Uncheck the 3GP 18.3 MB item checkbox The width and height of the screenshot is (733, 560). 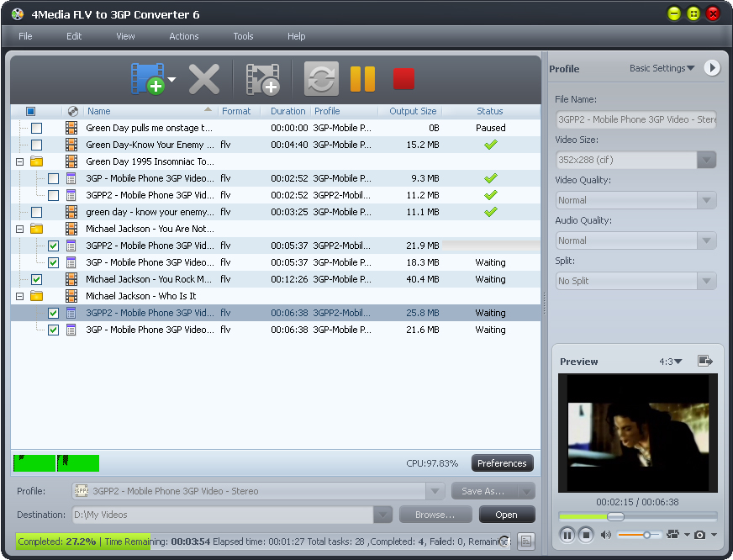[53, 262]
